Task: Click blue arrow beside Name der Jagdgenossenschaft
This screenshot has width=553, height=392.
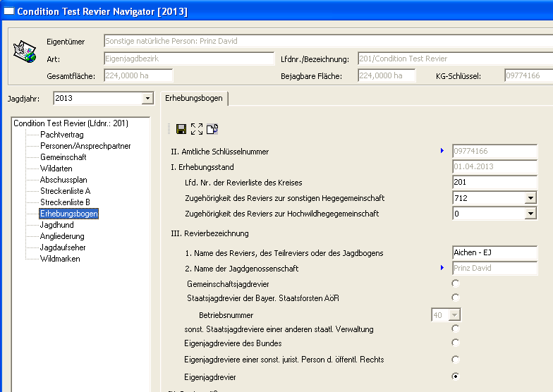Action: pyautogui.click(x=442, y=267)
